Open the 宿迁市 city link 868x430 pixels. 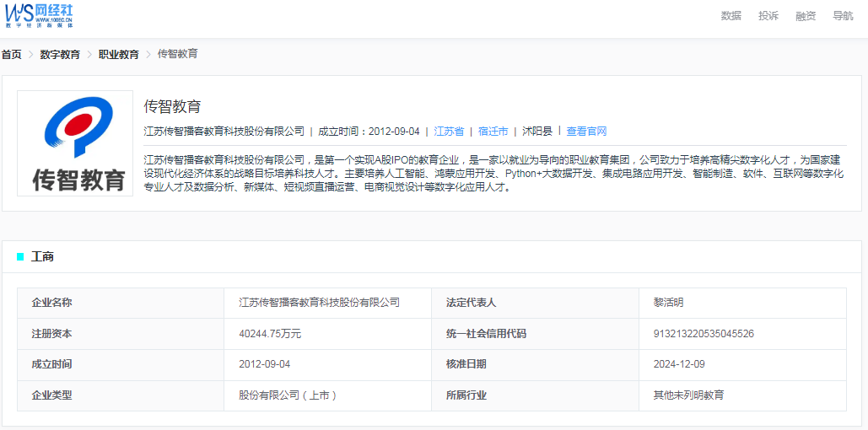point(493,132)
